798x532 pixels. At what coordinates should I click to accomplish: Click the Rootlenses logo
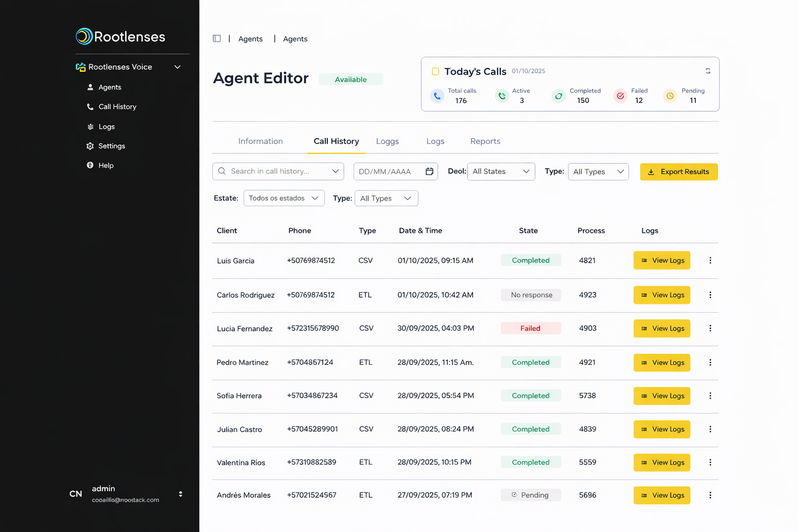click(121, 36)
